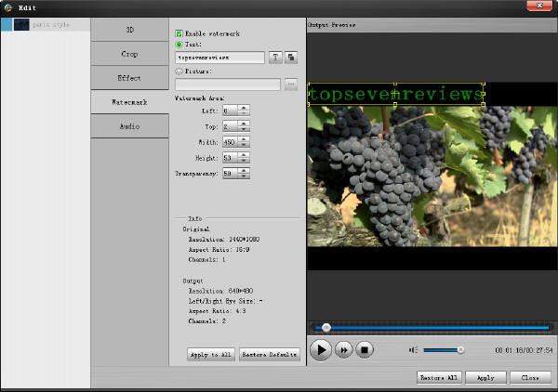Click the Apply button
The height and width of the screenshot is (392, 558).
click(x=485, y=377)
